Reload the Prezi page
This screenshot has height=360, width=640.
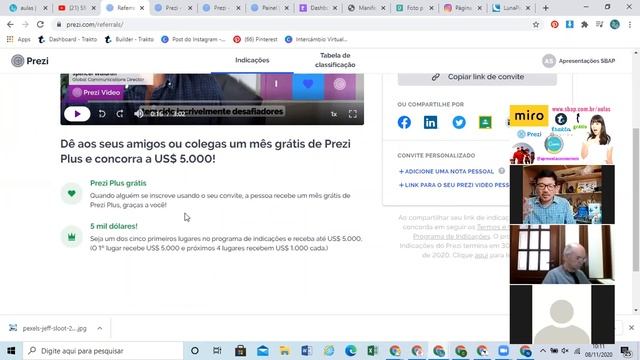(x=40, y=24)
